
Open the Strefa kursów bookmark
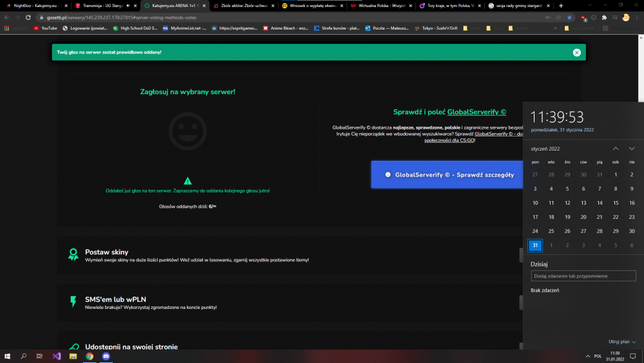(336, 28)
